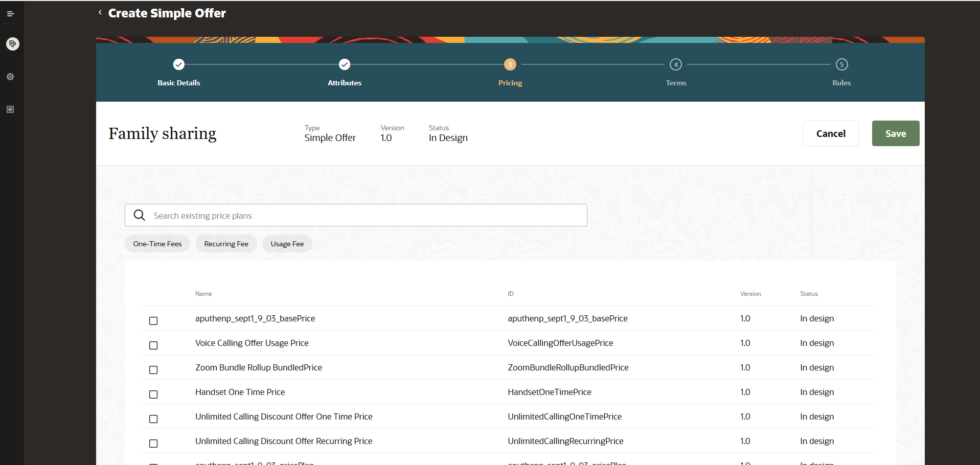Click the name aputhenp_sept1_9_03_basePrice

click(255, 318)
